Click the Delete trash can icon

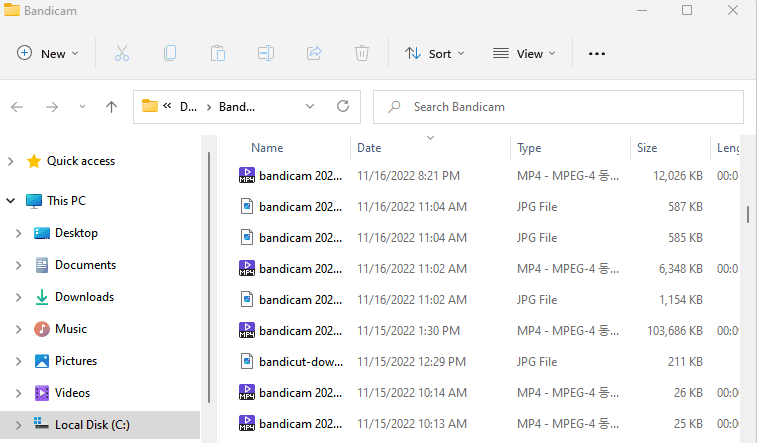tap(362, 53)
